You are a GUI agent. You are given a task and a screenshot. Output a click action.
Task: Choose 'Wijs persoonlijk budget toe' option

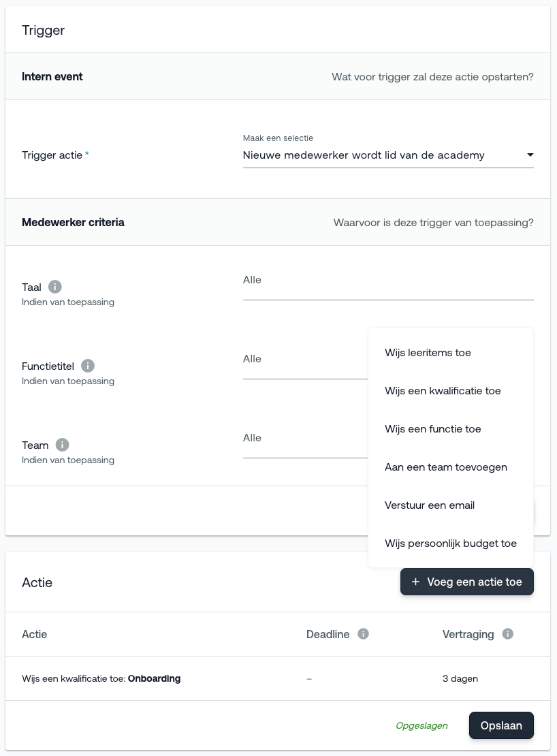point(451,544)
